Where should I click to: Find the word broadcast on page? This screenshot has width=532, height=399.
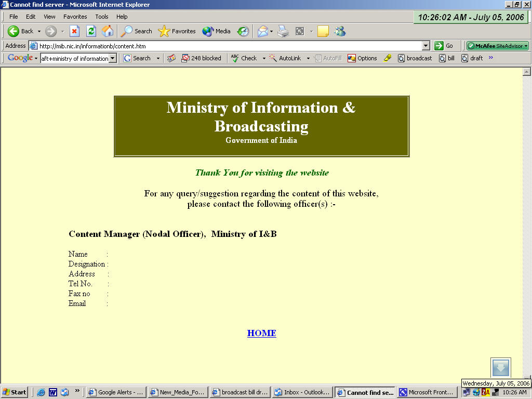click(x=415, y=58)
